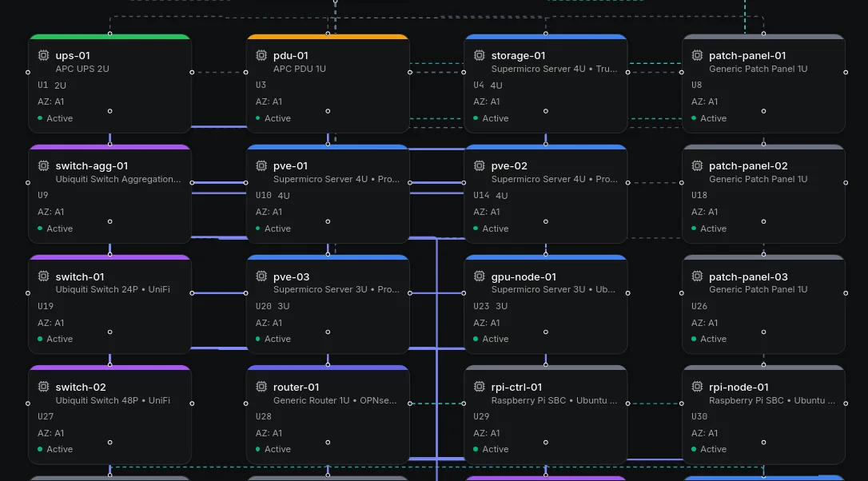Image resolution: width=868 pixels, height=481 pixels.
Task: Click the chip icon on router-01 node
Action: click(261, 387)
